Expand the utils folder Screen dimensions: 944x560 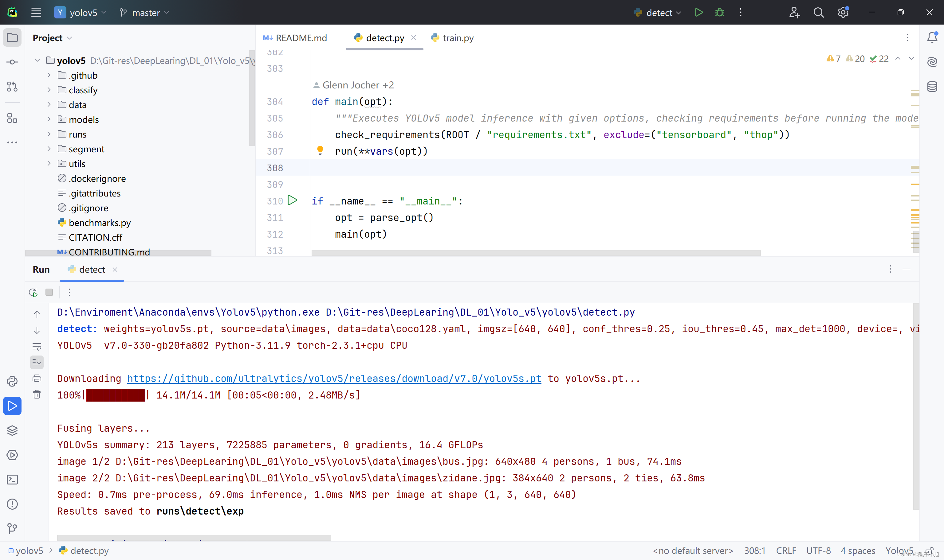pos(49,163)
